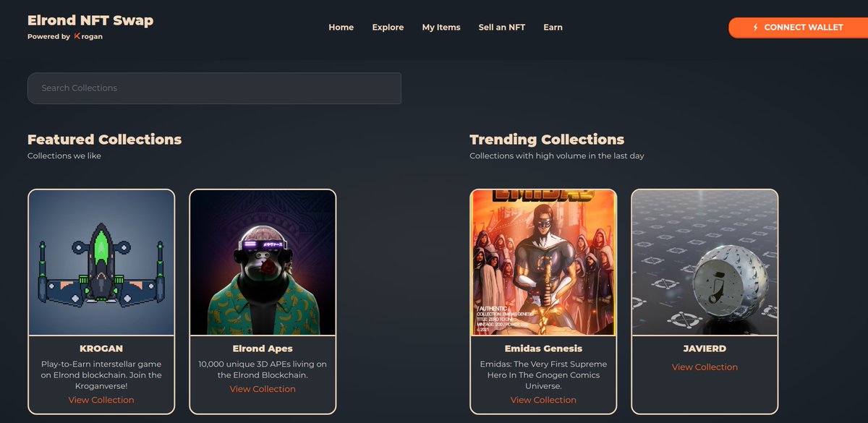Open the Sell an NFT page
The image size is (868, 423).
click(x=502, y=27)
